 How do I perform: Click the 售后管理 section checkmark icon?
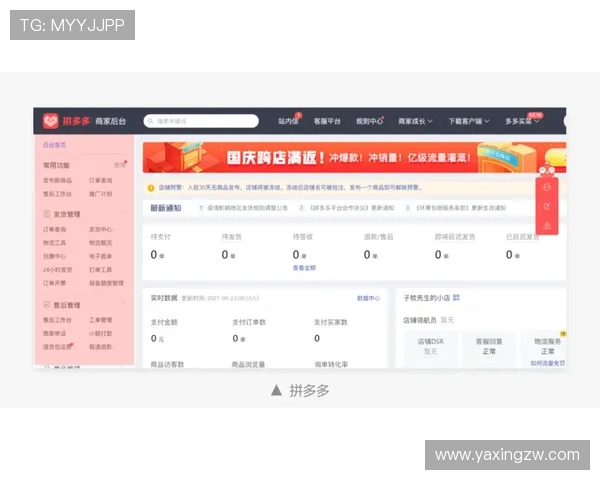click(x=47, y=305)
